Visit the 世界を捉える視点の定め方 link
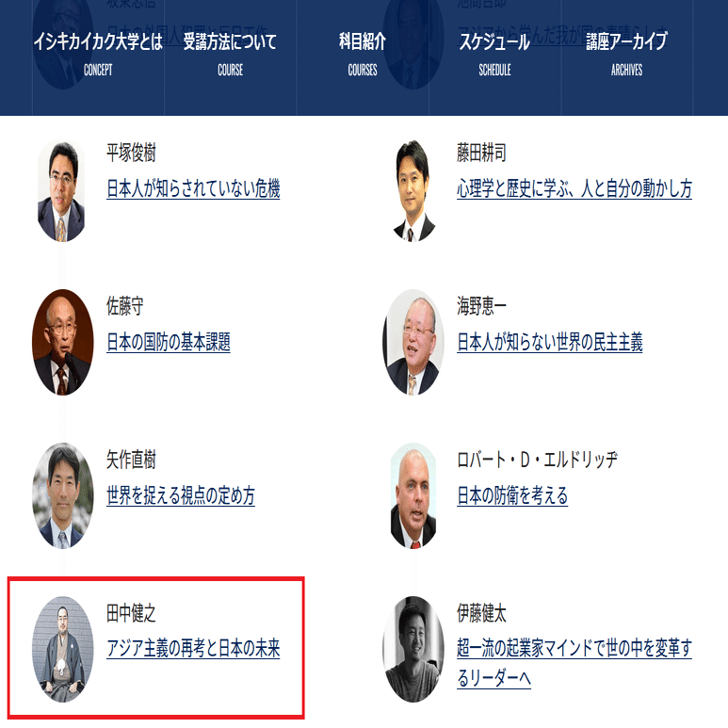Screen dimensions: 728x728 (x=181, y=495)
